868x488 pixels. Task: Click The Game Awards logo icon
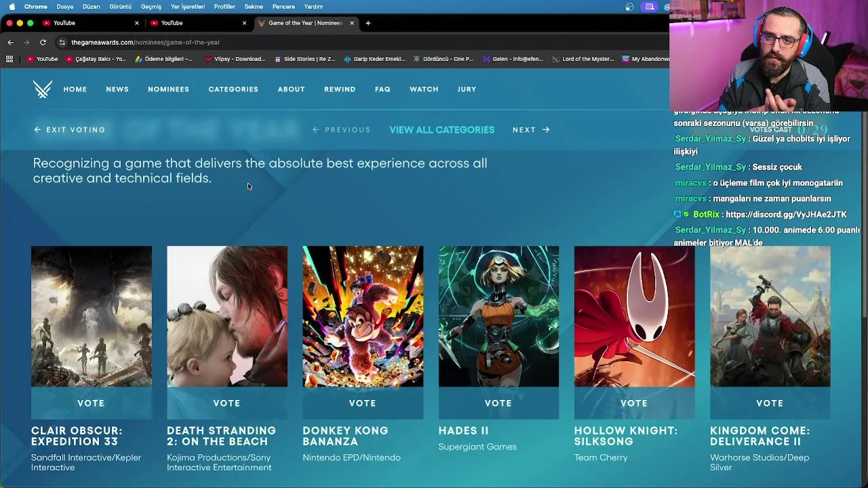42,89
